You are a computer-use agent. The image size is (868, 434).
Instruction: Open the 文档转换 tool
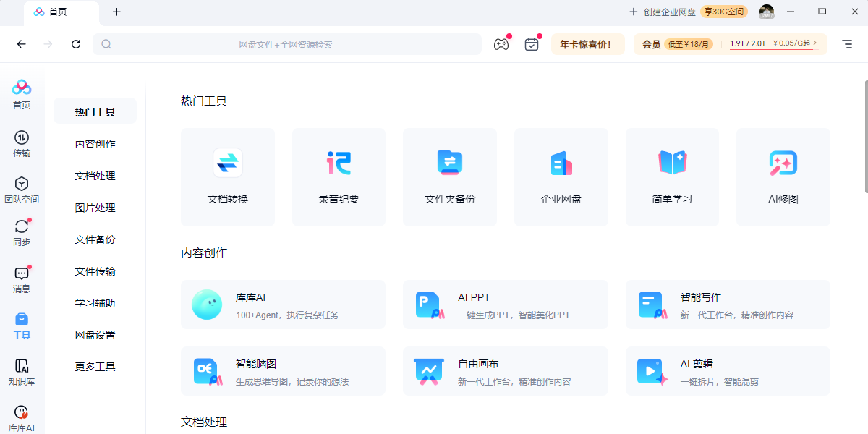227,177
